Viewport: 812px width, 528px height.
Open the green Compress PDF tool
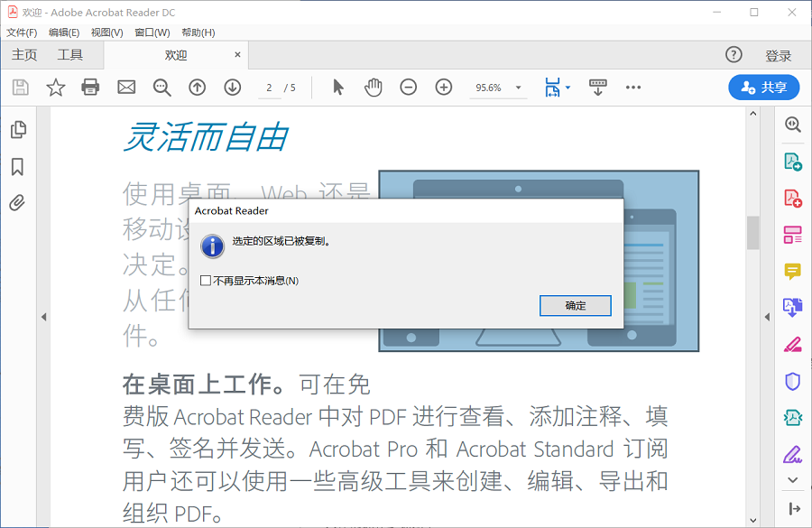point(793,418)
